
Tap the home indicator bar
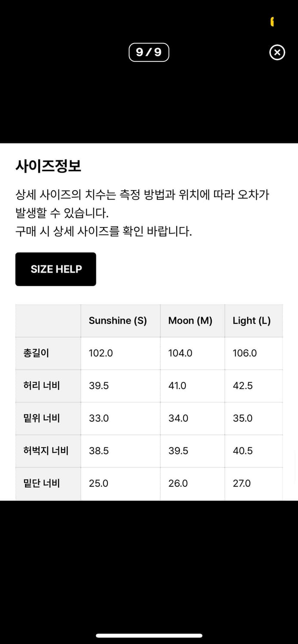(149, 635)
